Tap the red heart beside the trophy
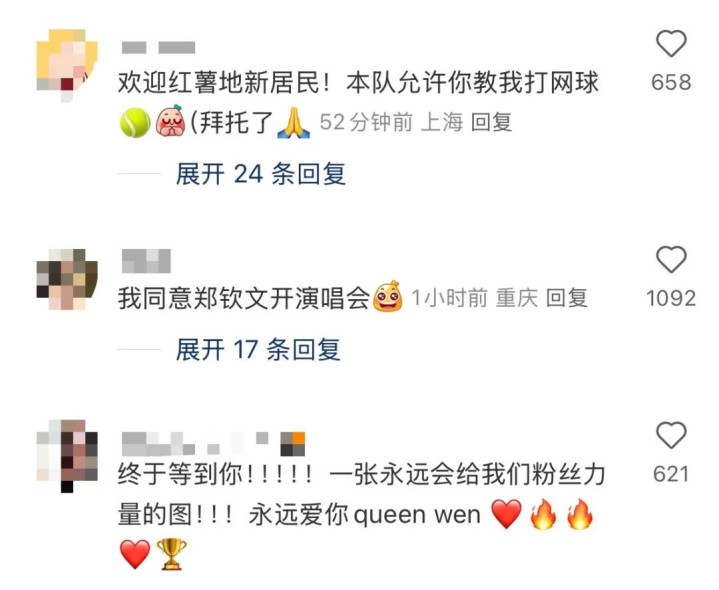Image resolution: width=719 pixels, height=590 pixels. pos(135,554)
